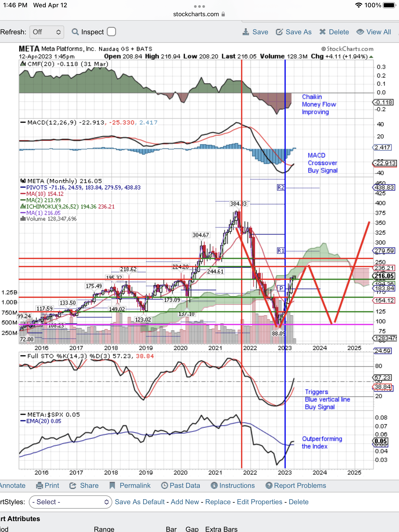Click the StockCharts.com chart copyright label
Viewport: 399px width, 532px height.
(347, 49)
